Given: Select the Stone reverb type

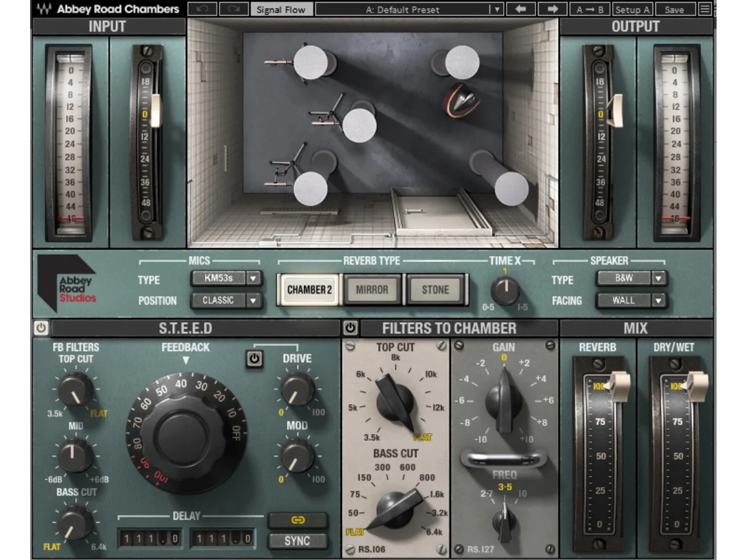Looking at the screenshot, I should pos(435,289).
